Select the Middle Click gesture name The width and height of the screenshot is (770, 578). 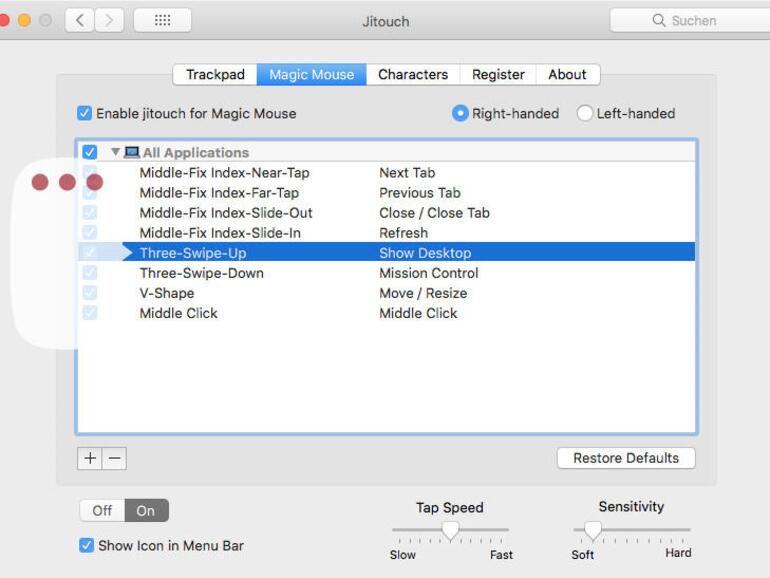(178, 313)
